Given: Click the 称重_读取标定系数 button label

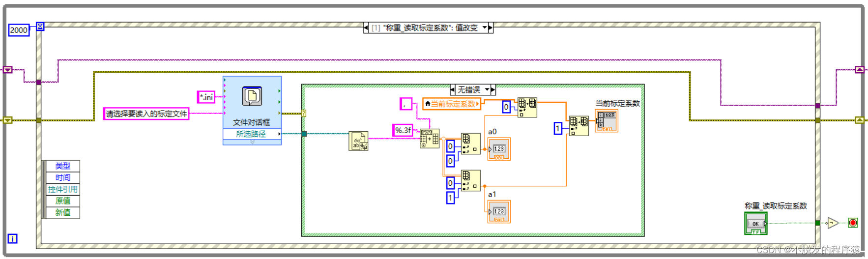Looking at the screenshot, I should click(x=776, y=206).
